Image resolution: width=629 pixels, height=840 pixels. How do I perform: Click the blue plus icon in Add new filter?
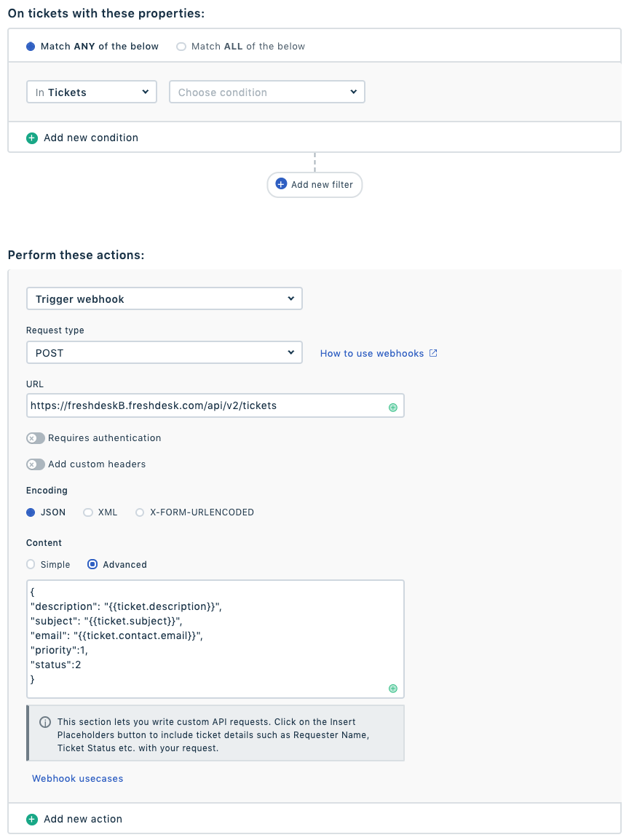click(x=282, y=184)
